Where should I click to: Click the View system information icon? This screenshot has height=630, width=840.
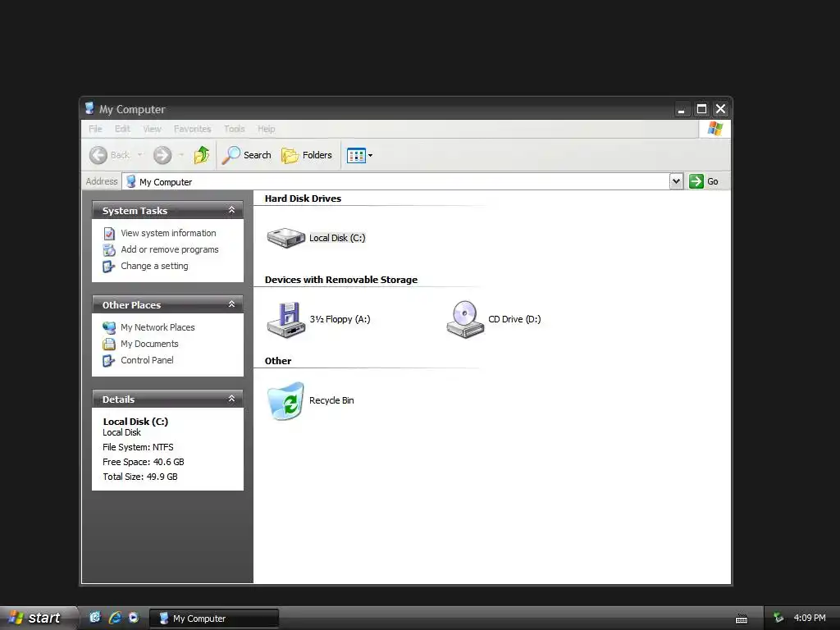click(109, 234)
